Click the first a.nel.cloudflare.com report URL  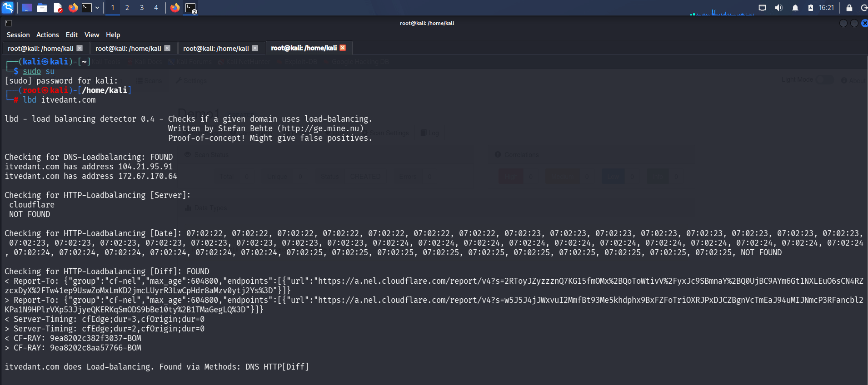coord(434,286)
